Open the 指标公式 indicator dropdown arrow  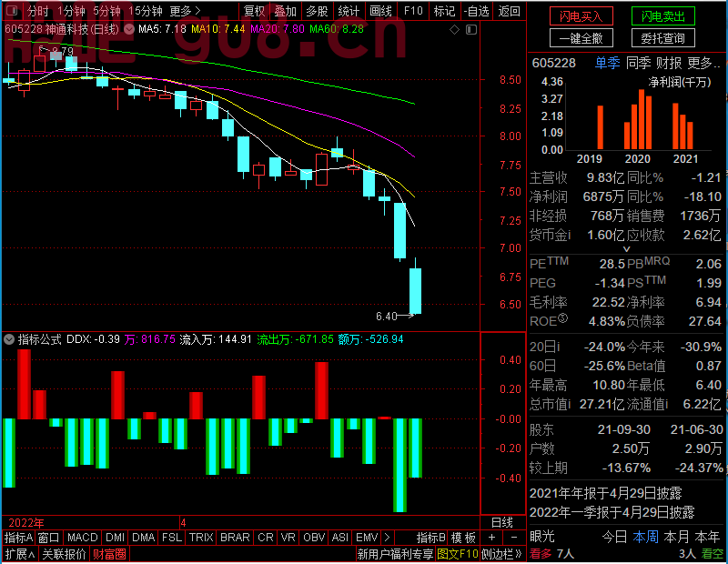coord(9,339)
